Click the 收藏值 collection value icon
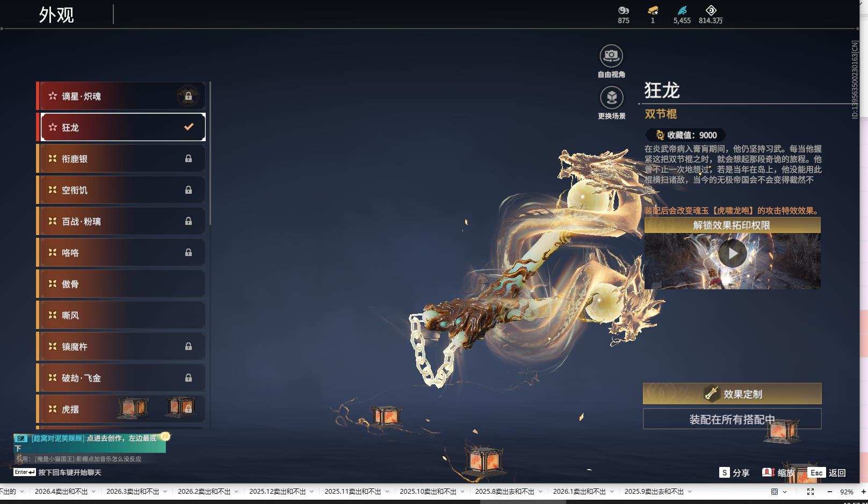This screenshot has width=868, height=504. [x=660, y=135]
